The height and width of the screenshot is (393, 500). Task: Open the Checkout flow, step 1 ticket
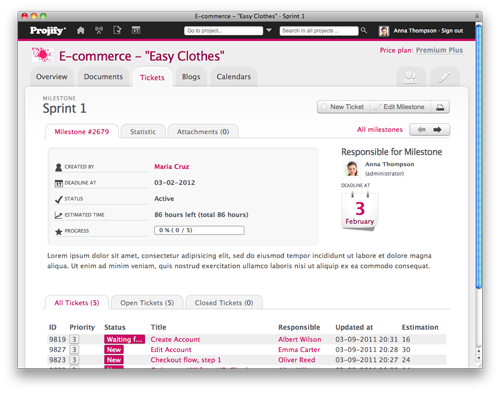pyautogui.click(x=186, y=360)
